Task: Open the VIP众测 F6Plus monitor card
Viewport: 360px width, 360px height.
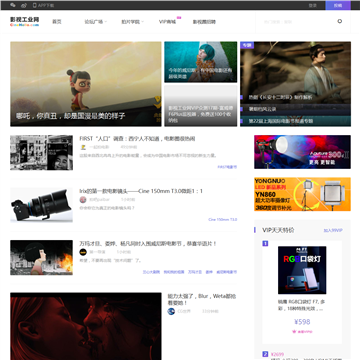Action: 201,106
